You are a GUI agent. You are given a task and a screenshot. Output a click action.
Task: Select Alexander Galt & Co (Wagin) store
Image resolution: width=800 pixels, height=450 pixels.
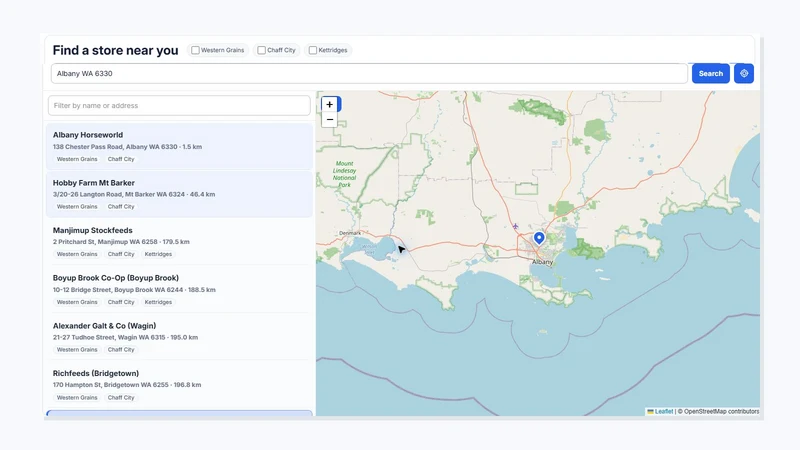pos(179,337)
